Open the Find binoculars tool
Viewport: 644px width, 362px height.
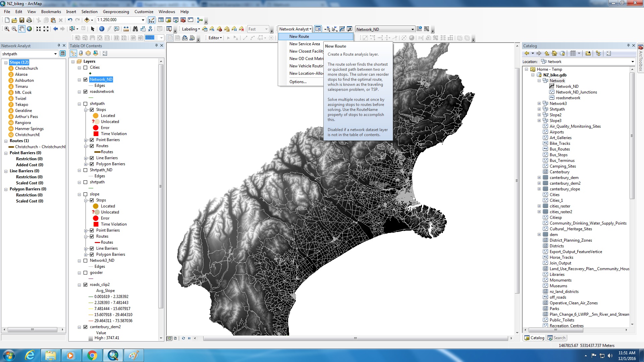click(x=135, y=29)
